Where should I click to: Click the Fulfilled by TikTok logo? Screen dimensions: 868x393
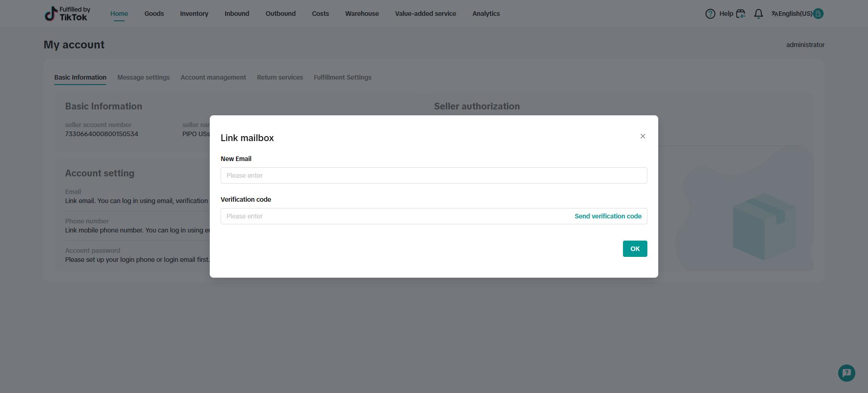pyautogui.click(x=68, y=14)
